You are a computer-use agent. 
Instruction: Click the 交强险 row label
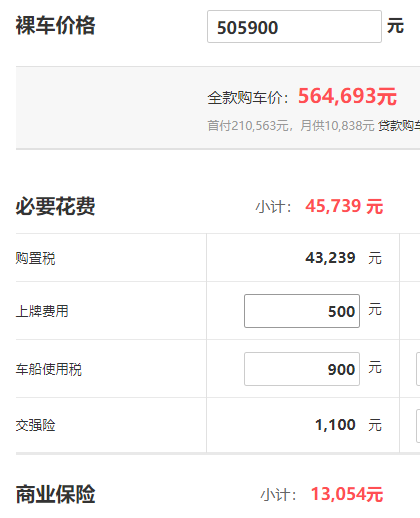pyautogui.click(x=35, y=425)
